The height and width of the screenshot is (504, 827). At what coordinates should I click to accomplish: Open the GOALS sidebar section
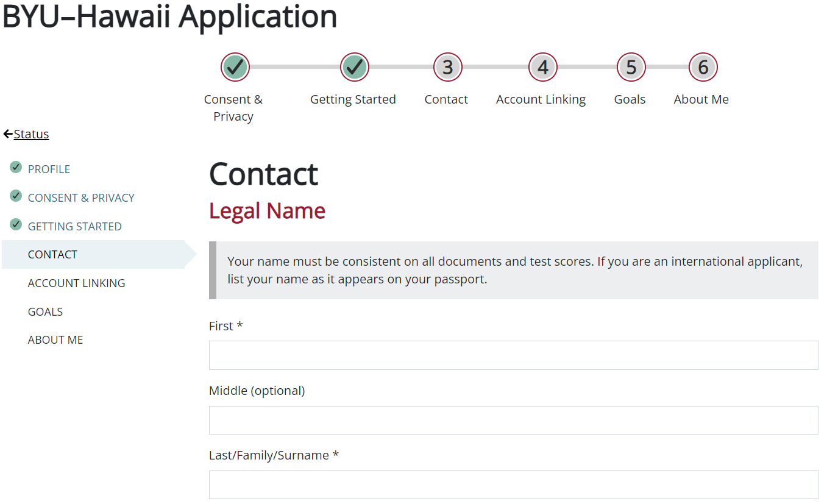click(45, 312)
